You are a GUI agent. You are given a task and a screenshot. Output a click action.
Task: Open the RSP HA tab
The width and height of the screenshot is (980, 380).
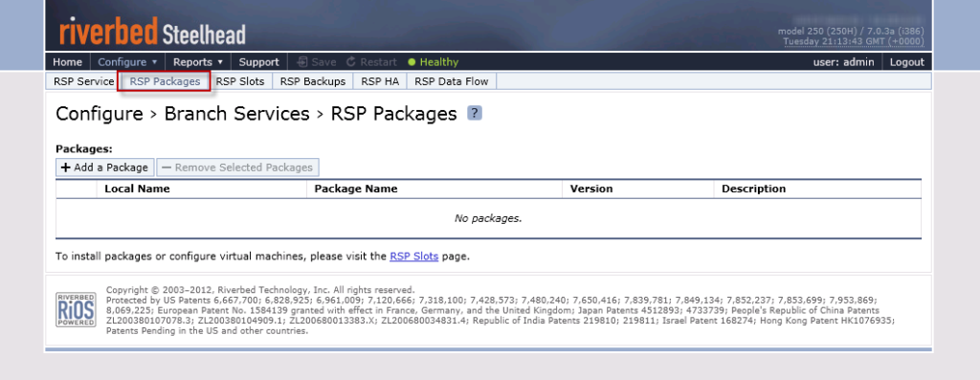[x=380, y=81]
